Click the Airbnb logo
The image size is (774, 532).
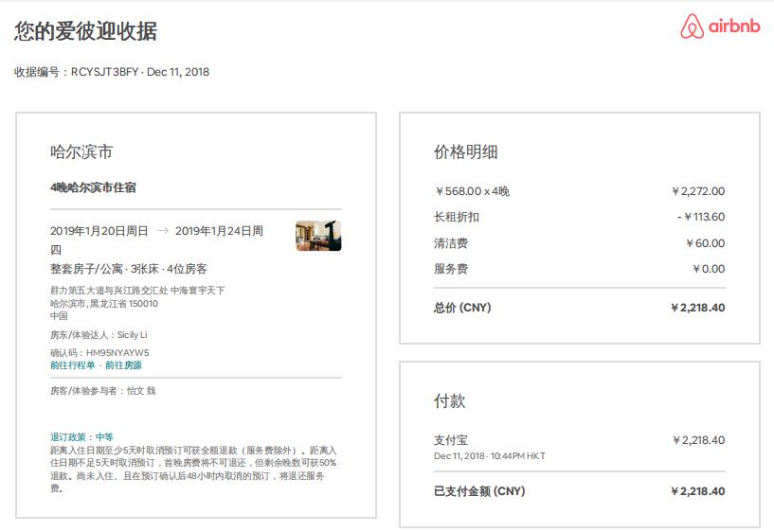coord(720,27)
